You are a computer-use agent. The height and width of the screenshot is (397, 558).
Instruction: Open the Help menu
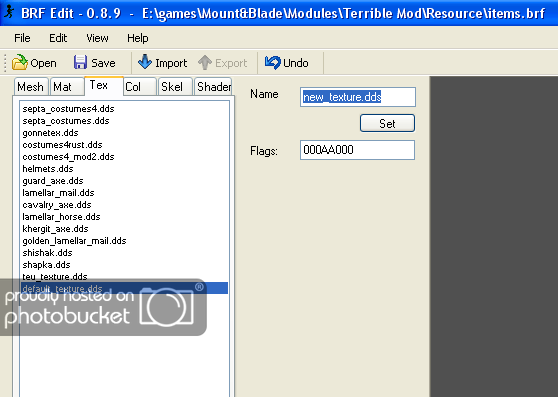[138, 38]
